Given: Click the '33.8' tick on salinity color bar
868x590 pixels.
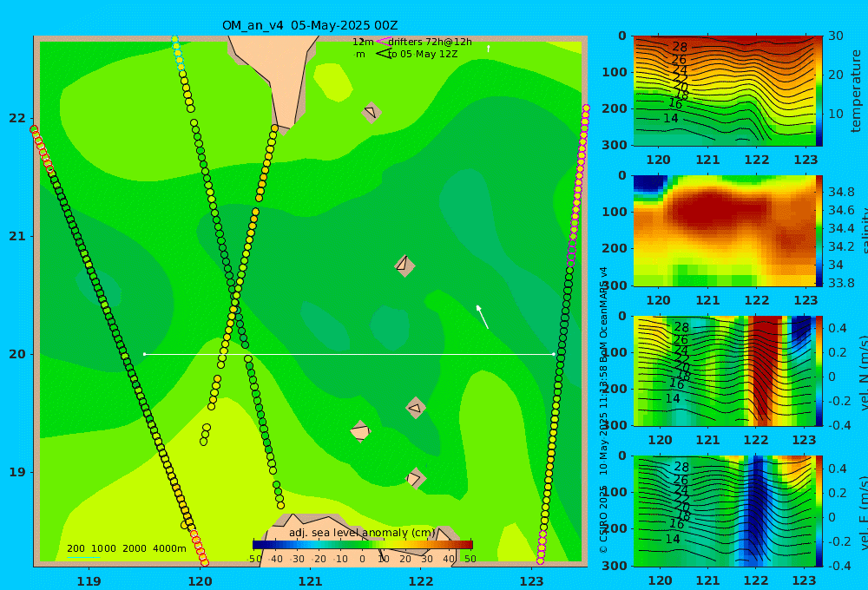Looking at the screenshot, I should pos(841,284).
